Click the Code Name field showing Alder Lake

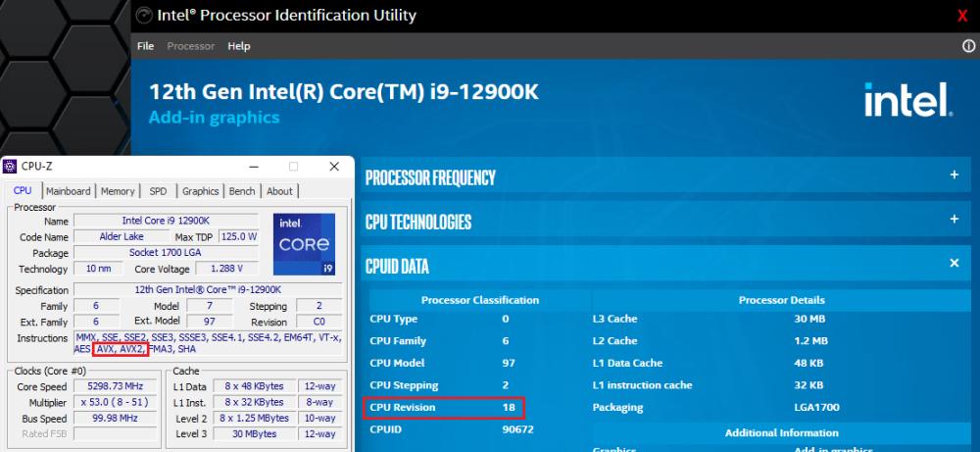pos(122,237)
